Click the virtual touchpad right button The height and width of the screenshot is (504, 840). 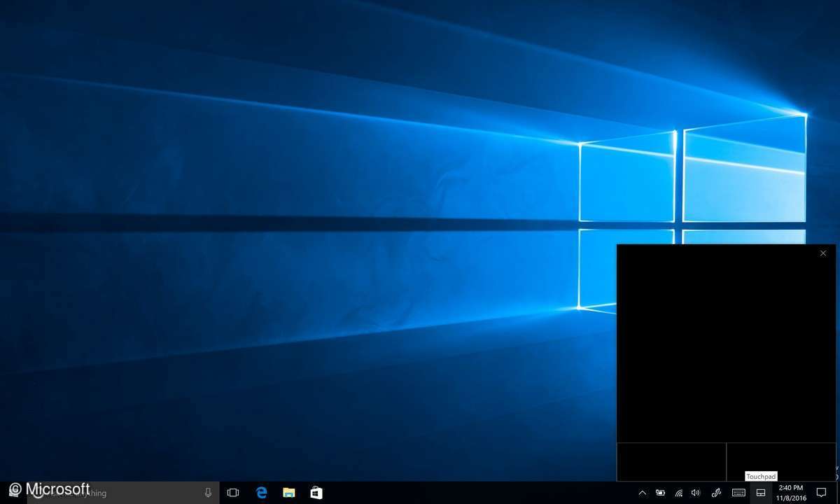click(781, 461)
